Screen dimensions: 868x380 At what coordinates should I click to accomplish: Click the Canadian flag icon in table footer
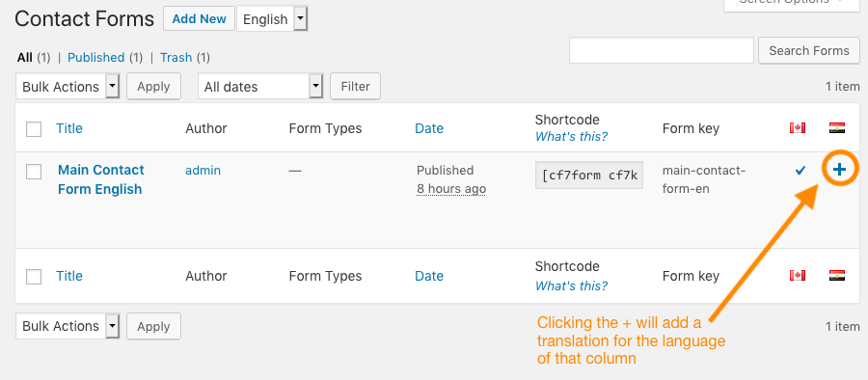798,275
